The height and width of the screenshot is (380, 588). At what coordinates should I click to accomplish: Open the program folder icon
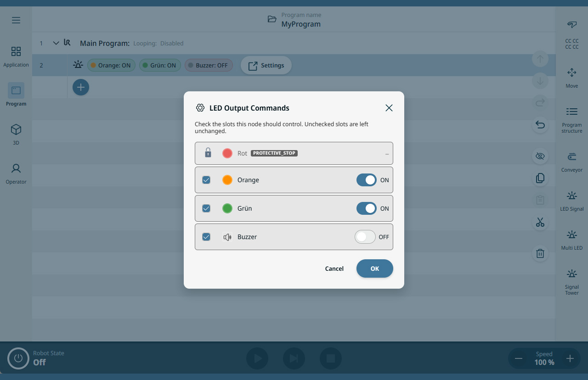click(272, 19)
